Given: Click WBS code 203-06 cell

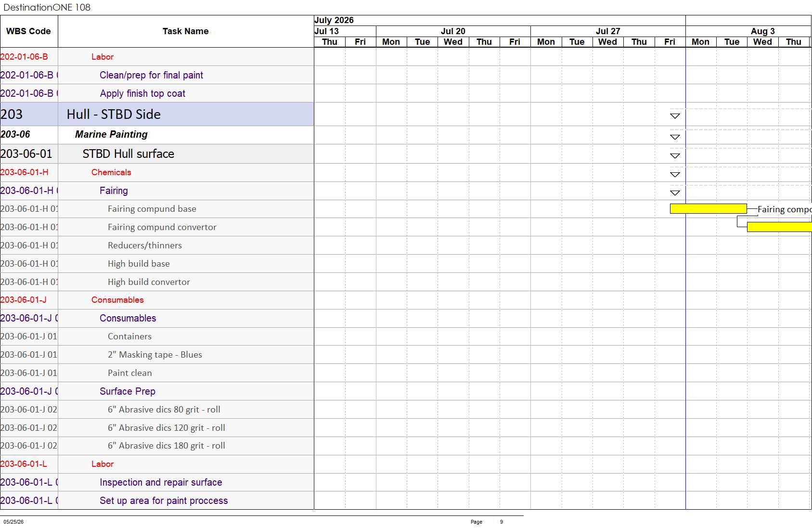Looking at the screenshot, I should [x=29, y=135].
